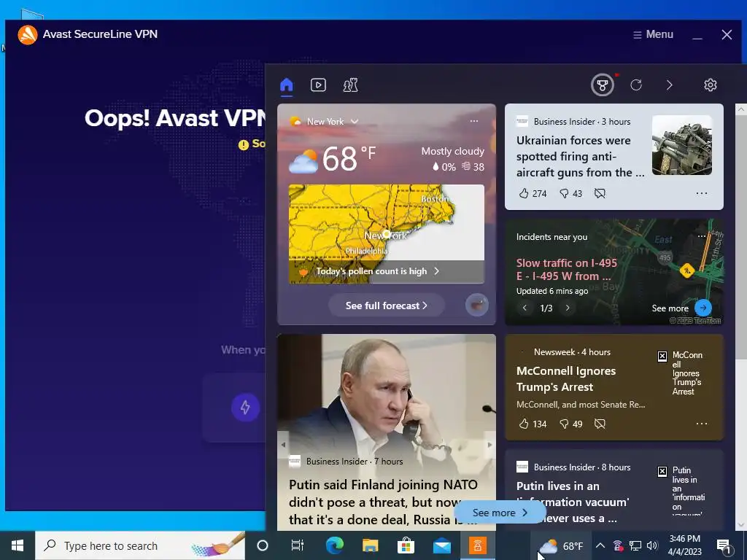Open File Explorer from taskbar
This screenshot has width=747, height=560.
pos(370,545)
